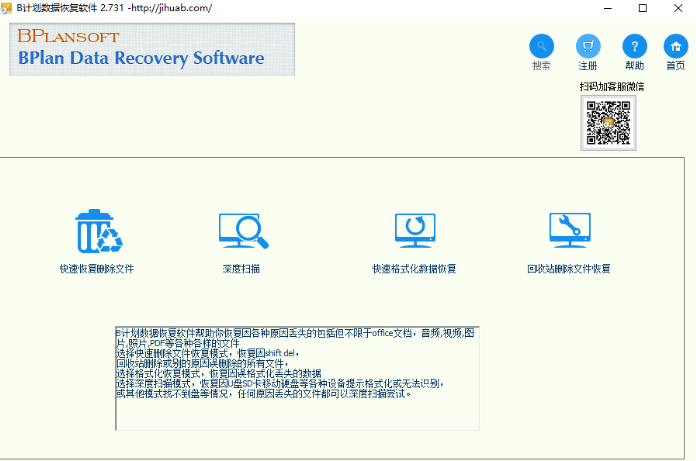Open the 搜索 search icon
This screenshot has height=461, width=696.
click(541, 46)
